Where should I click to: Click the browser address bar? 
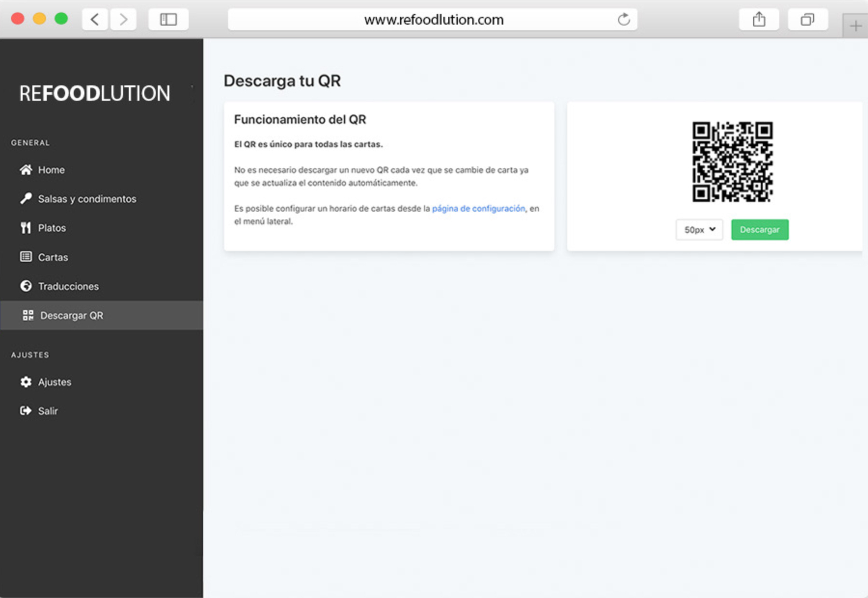click(433, 19)
